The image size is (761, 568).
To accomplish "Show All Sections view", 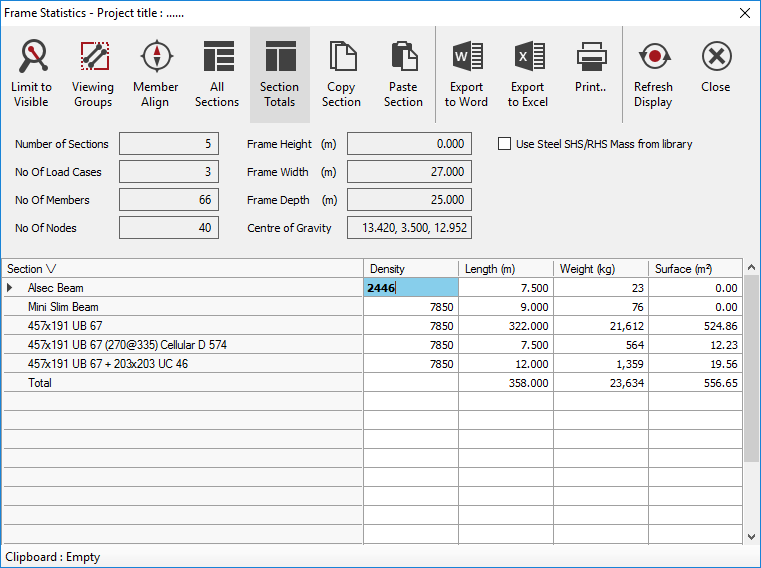I will [x=217, y=70].
